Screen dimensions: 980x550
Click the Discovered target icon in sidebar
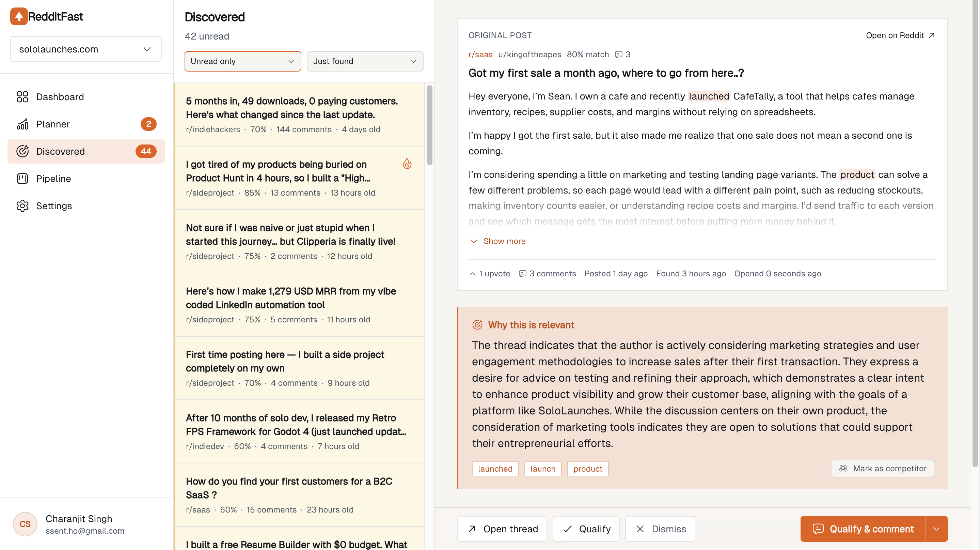22,151
